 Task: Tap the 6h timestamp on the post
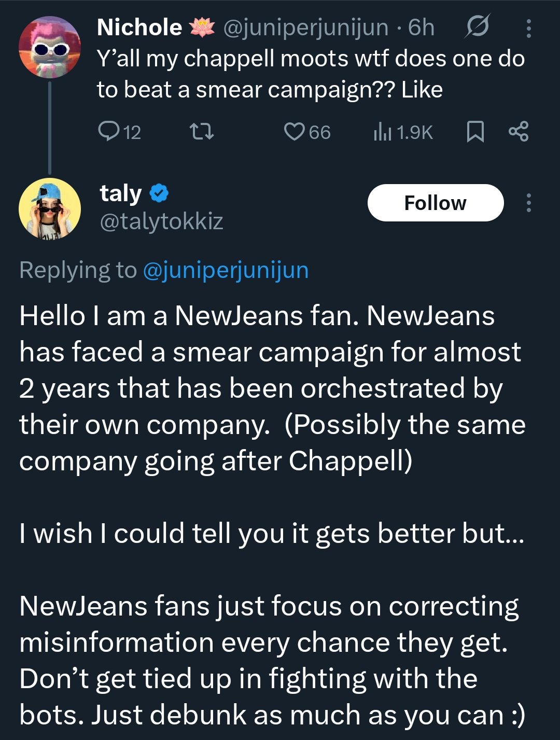pyautogui.click(x=421, y=27)
